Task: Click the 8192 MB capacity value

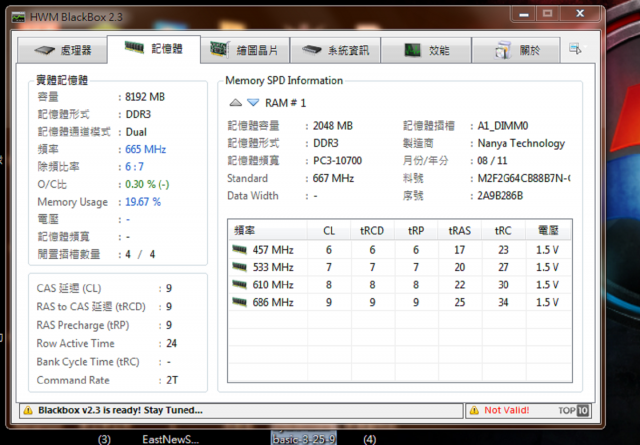Action: [x=145, y=97]
